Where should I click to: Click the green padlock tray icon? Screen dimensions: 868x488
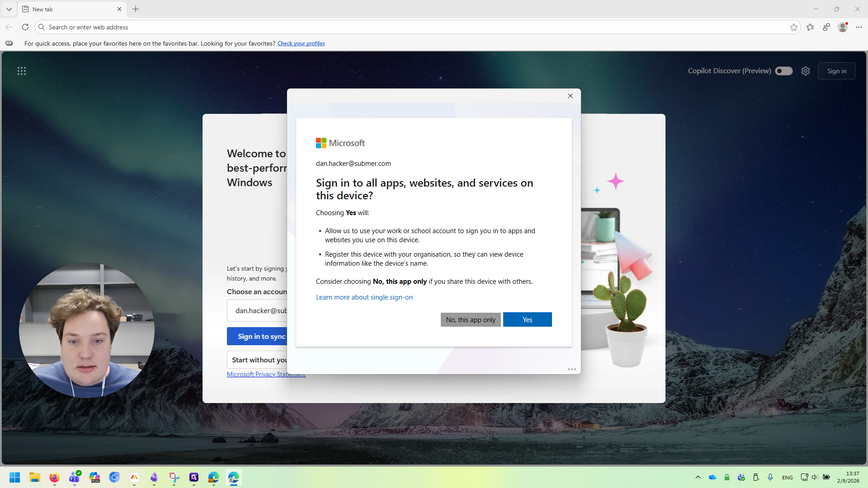727,477
